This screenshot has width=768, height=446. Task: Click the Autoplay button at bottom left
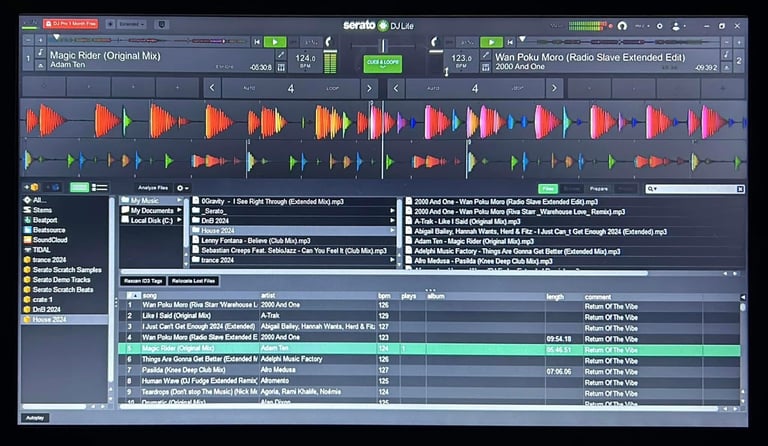tap(35, 418)
